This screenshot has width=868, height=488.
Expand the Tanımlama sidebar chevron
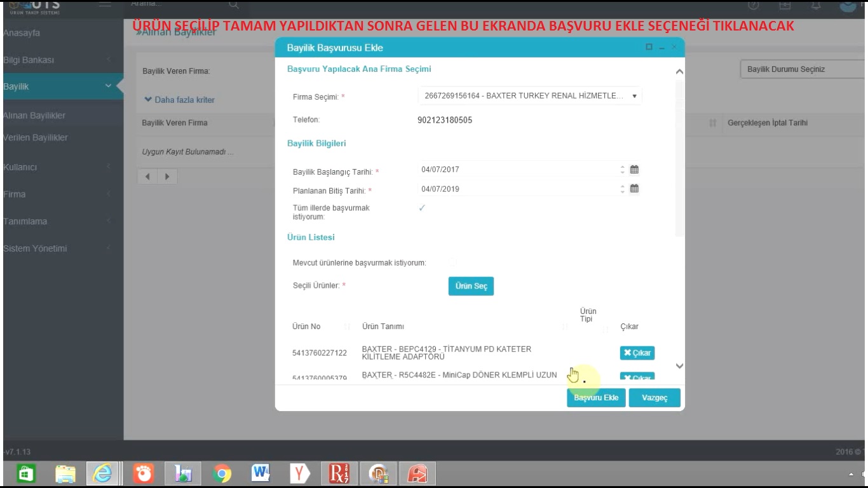(x=109, y=221)
